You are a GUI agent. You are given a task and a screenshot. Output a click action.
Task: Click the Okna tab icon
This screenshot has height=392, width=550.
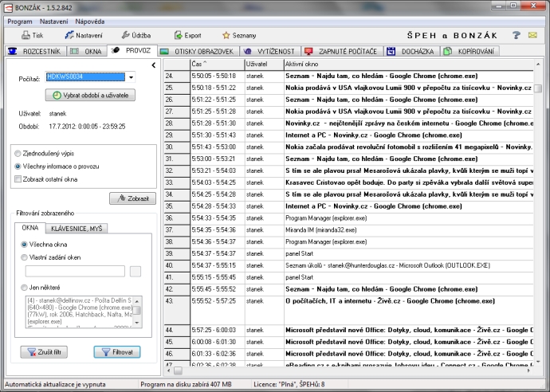[74, 51]
